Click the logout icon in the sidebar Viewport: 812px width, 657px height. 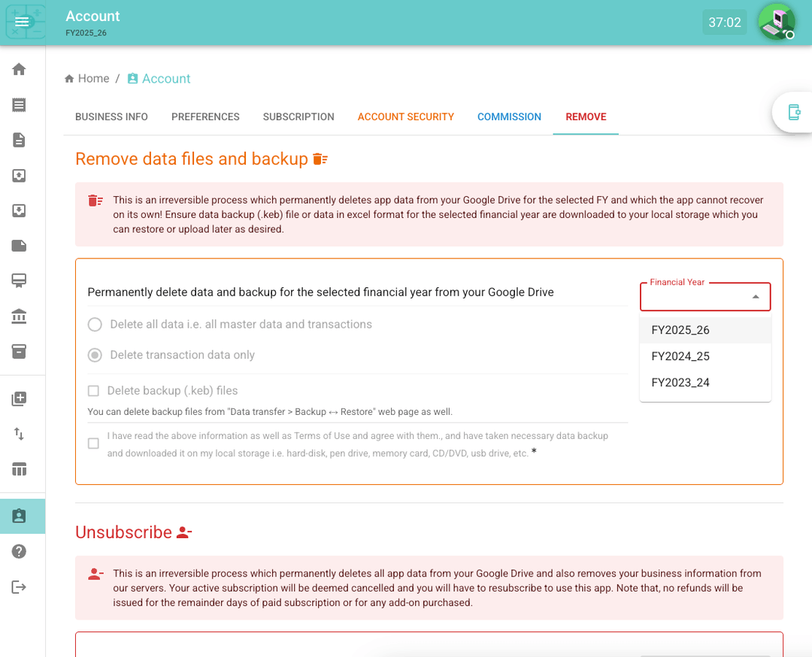pos(20,587)
